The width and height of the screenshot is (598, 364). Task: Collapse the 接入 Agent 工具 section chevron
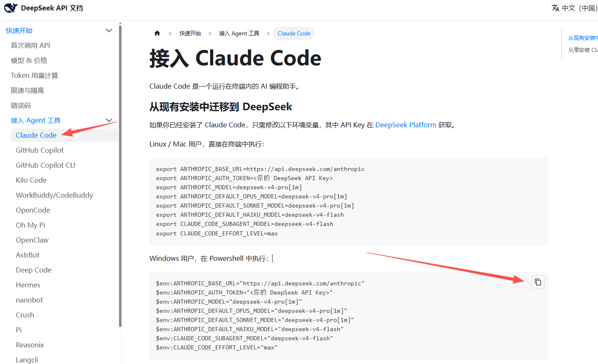click(109, 120)
